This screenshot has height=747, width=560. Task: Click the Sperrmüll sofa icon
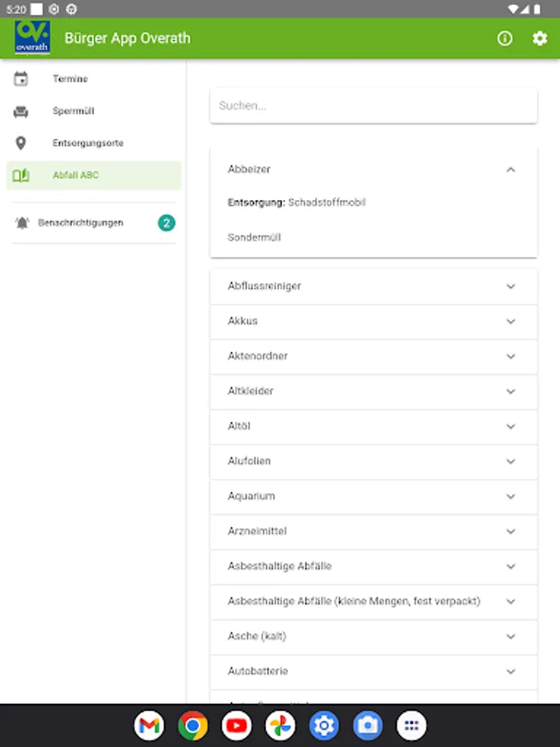(x=22, y=111)
